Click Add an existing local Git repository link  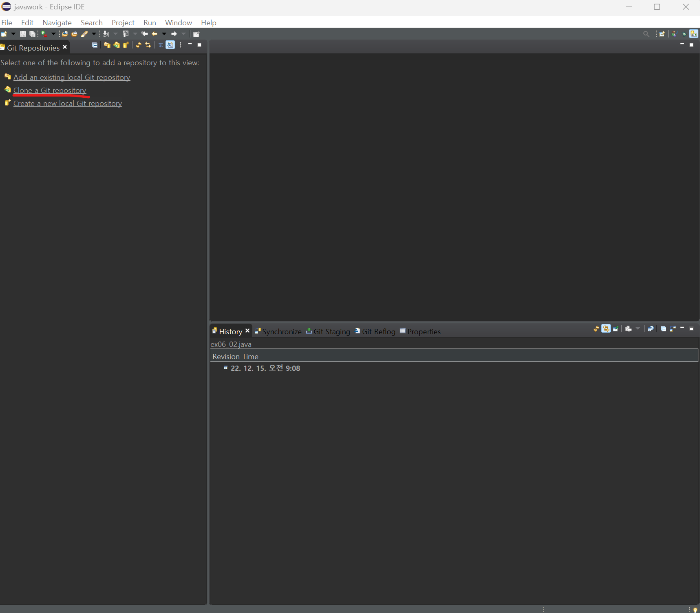coord(72,77)
